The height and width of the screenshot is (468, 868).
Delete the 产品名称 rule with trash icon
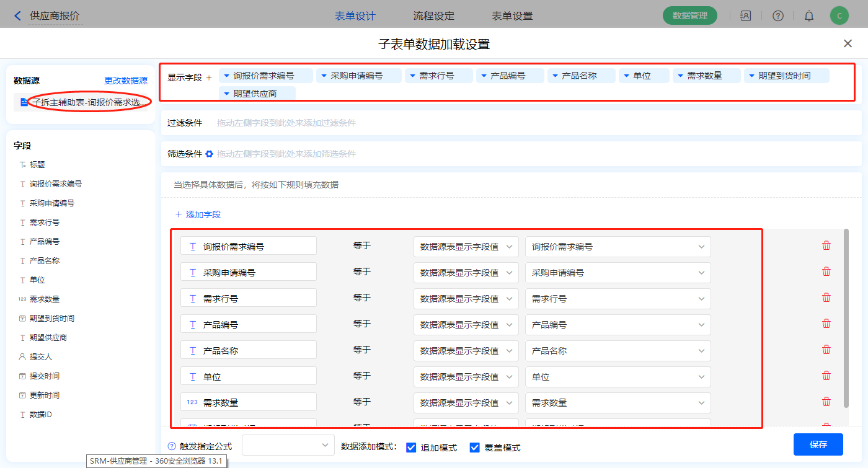coord(826,350)
